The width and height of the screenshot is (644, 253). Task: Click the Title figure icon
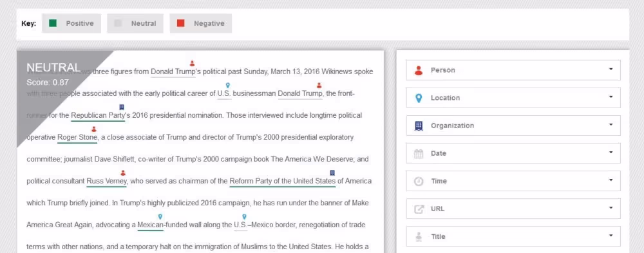[419, 237]
